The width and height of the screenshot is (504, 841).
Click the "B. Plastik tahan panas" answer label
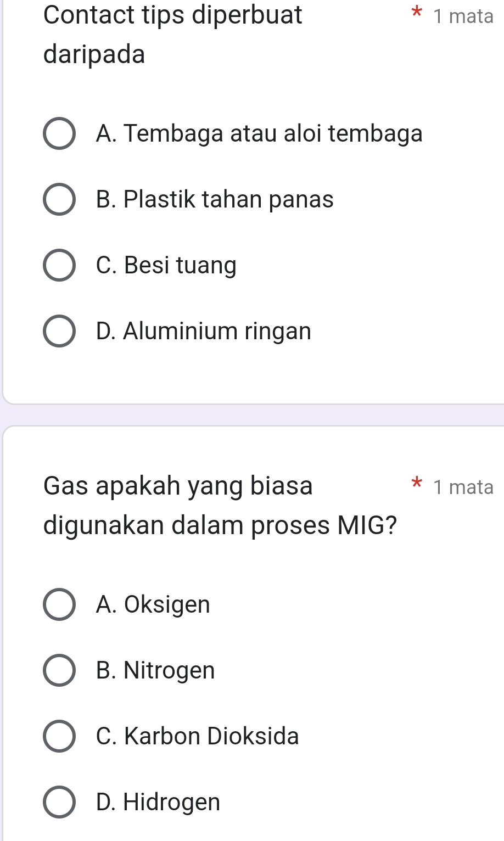pos(215,199)
